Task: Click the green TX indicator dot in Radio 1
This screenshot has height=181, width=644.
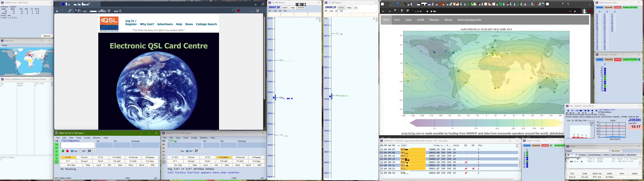Action: pyautogui.click(x=63, y=151)
